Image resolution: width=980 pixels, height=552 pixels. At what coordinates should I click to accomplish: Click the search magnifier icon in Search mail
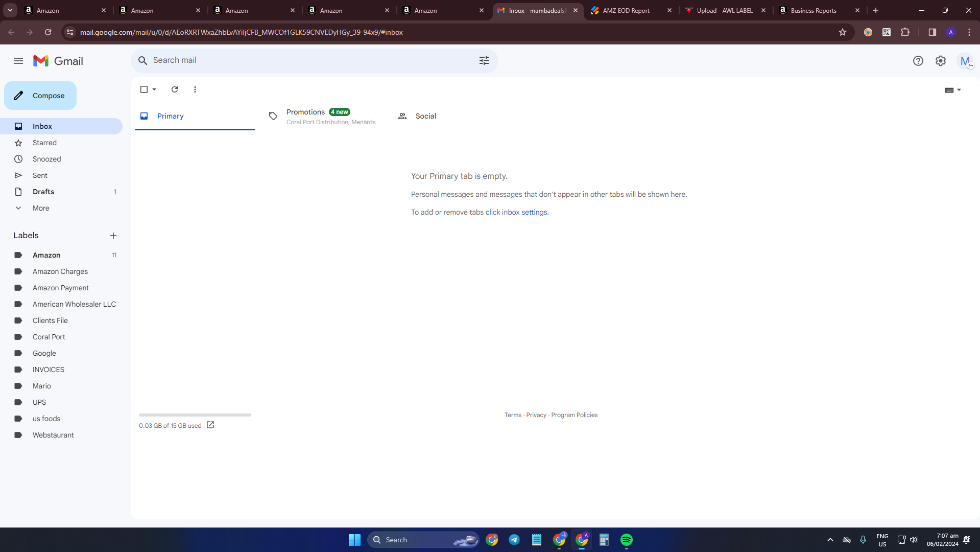[143, 60]
